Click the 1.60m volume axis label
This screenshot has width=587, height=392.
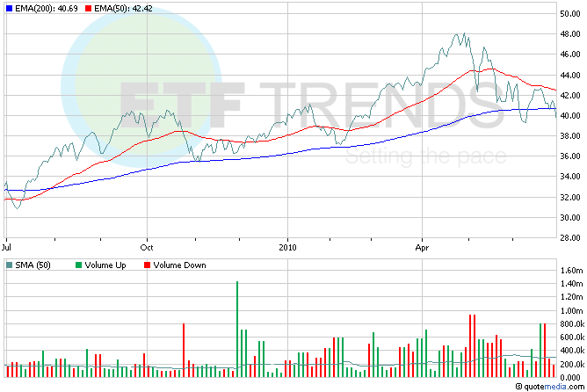click(572, 271)
